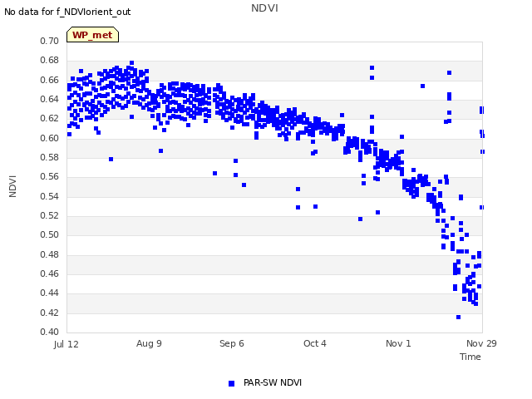Viewport: 532px width, 399px height.
Task: Click the 0.58 y-axis value
Action: click(x=50, y=157)
